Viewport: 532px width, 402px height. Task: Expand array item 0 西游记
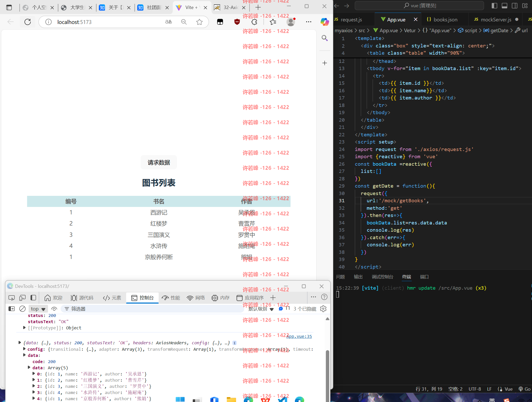(34, 373)
